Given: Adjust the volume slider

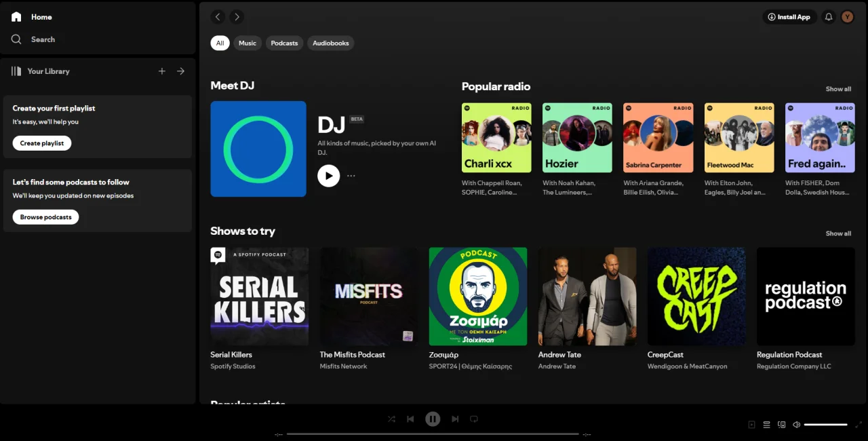Looking at the screenshot, I should click(x=825, y=425).
